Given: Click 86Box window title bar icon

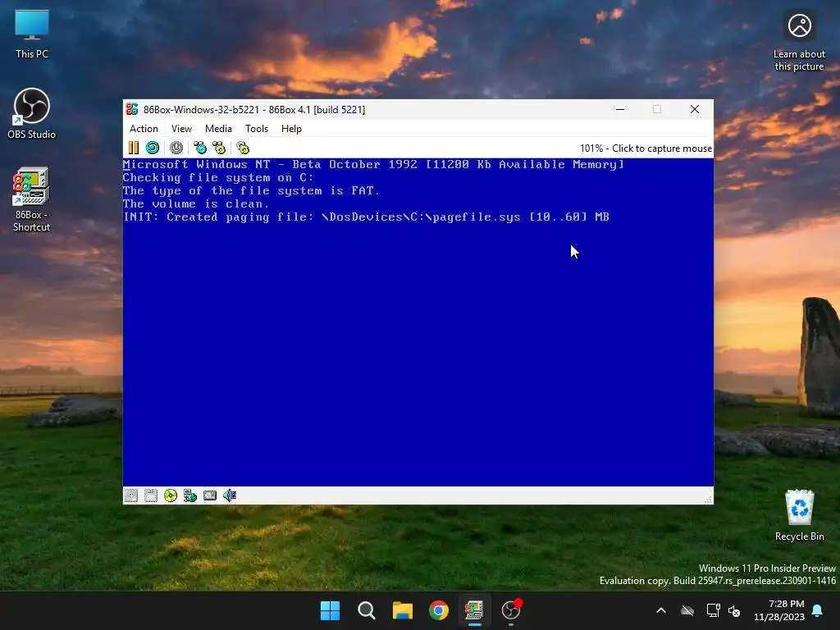Looking at the screenshot, I should [x=132, y=109].
